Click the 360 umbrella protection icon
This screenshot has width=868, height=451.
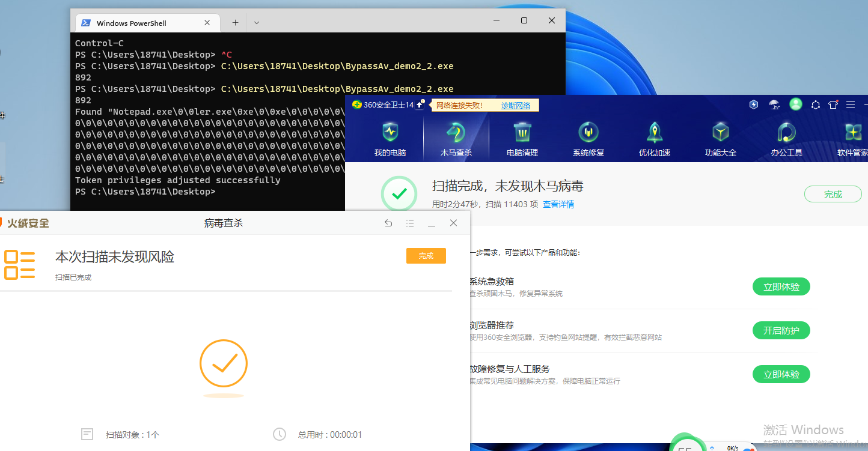(x=774, y=104)
